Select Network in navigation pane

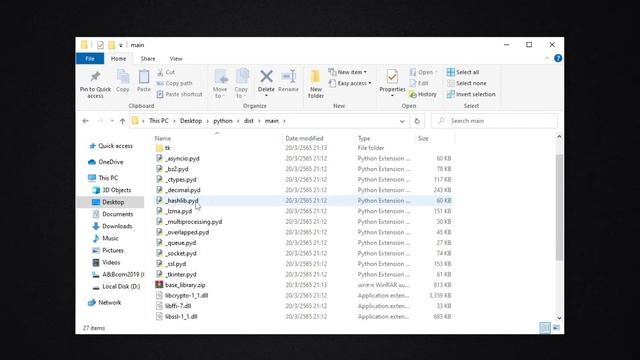(x=105, y=302)
